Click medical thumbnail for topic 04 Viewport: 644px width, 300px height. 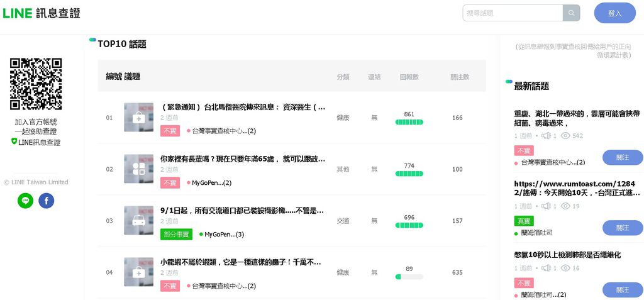138,272
